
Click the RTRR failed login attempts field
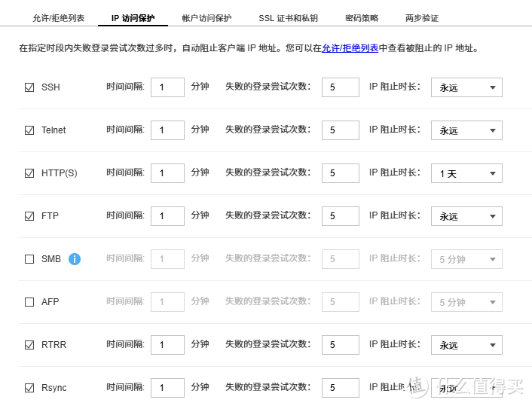[341, 345]
